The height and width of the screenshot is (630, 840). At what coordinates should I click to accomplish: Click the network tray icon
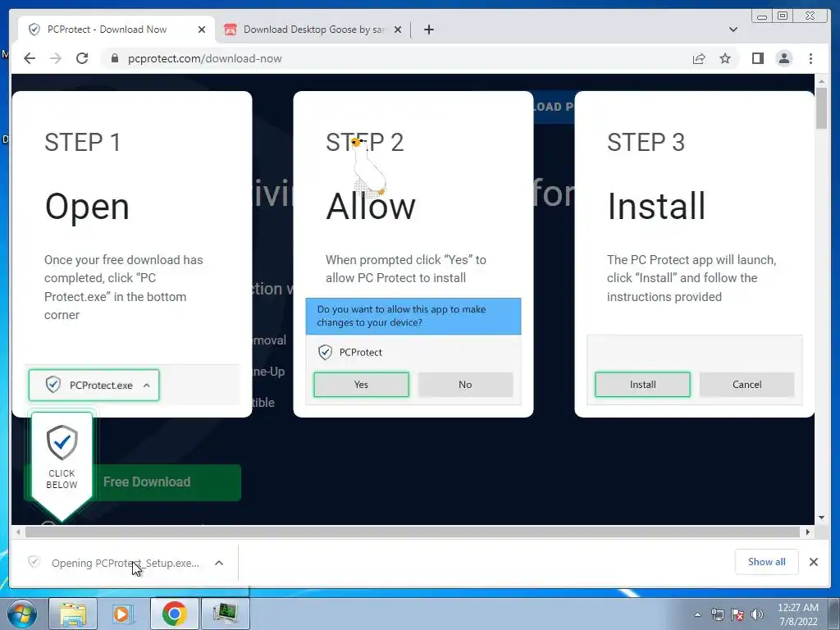[x=717, y=614]
